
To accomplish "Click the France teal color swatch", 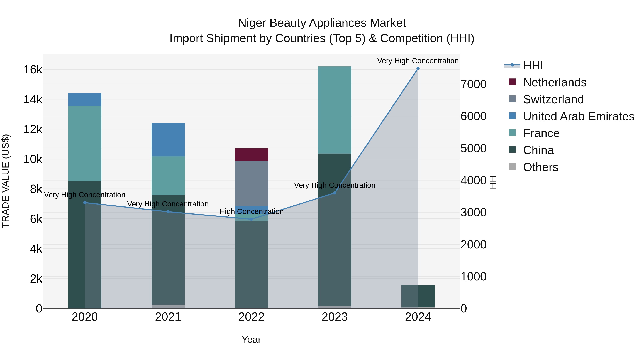I will tap(512, 133).
